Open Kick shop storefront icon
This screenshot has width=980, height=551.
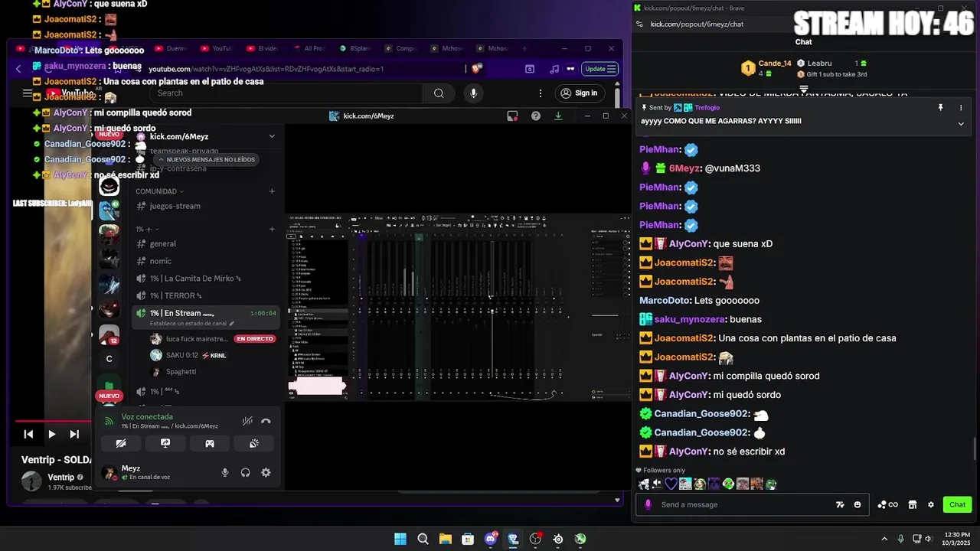[913, 505]
